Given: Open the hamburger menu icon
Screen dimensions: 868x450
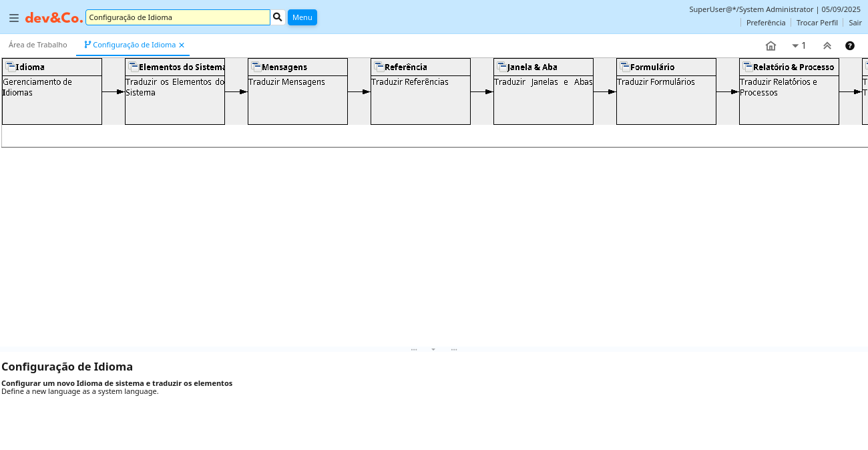Looking at the screenshot, I should pyautogui.click(x=14, y=17).
